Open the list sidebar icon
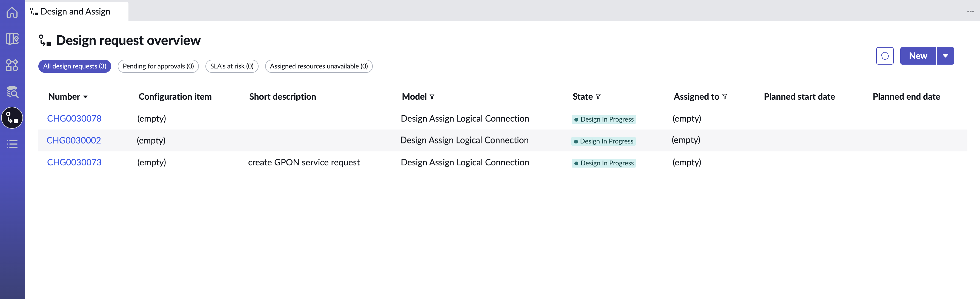Image resolution: width=980 pixels, height=299 pixels. [x=12, y=144]
